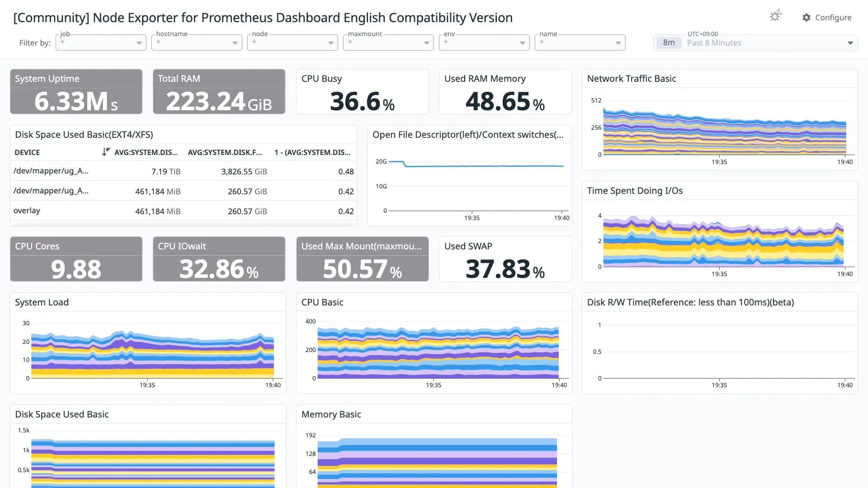Click the Used Max Mount 50.57% value
The height and width of the screenshot is (488, 868).
click(x=362, y=269)
